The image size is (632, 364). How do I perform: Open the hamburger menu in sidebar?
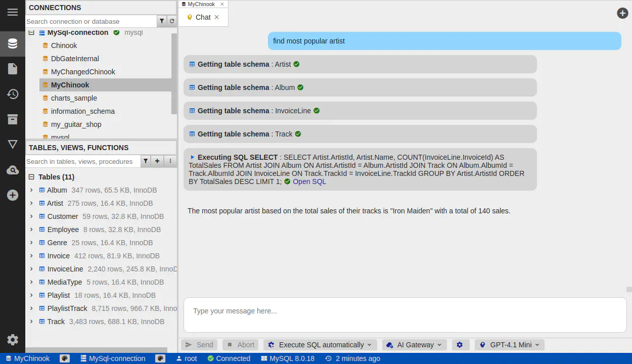[x=13, y=12]
